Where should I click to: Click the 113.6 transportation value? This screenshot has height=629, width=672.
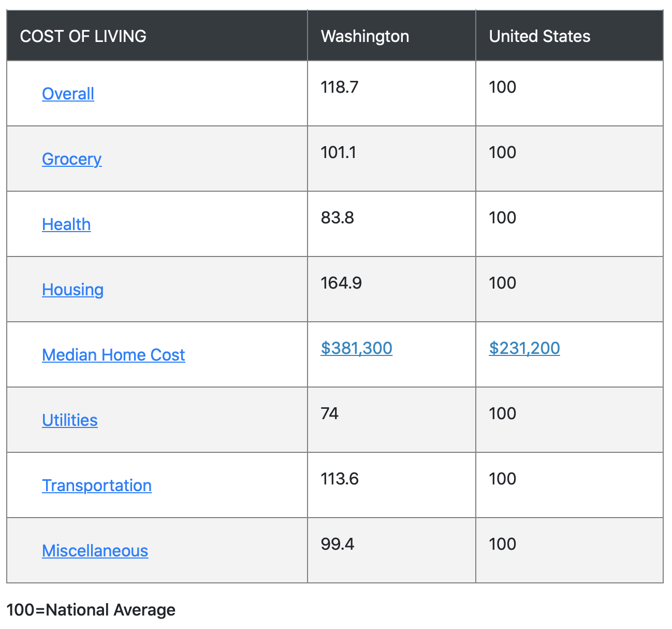(340, 479)
